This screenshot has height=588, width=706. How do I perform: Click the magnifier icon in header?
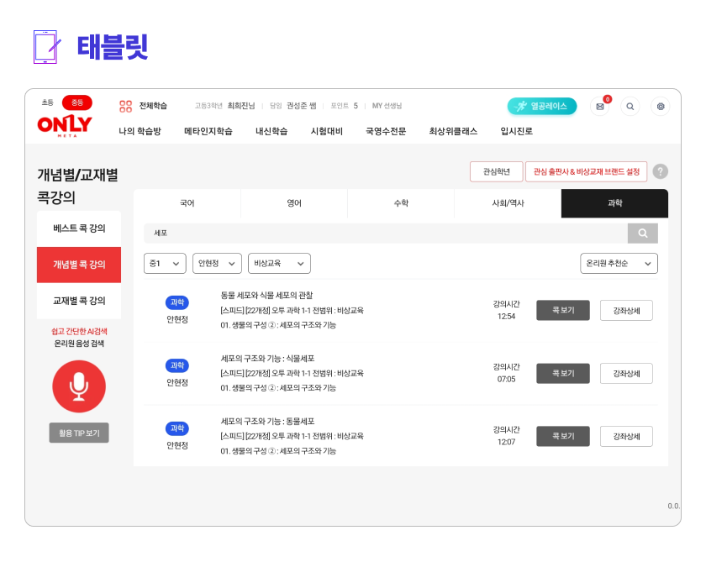[630, 107]
